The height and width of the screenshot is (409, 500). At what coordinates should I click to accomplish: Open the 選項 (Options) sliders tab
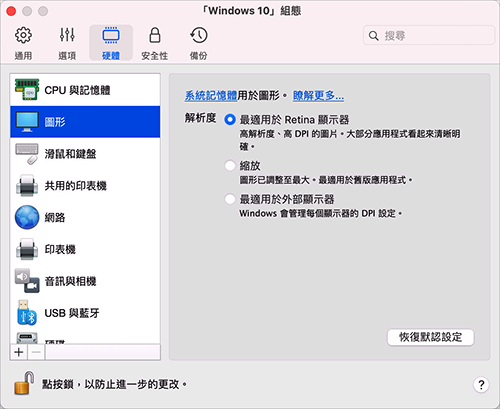[x=67, y=43]
